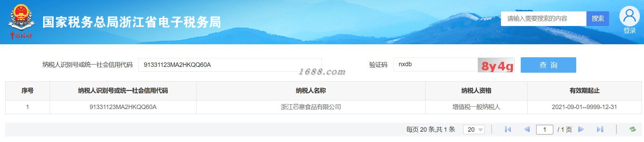The image size is (644, 142).
Task: Go to first page arrow icon
Action: click(x=508, y=129)
